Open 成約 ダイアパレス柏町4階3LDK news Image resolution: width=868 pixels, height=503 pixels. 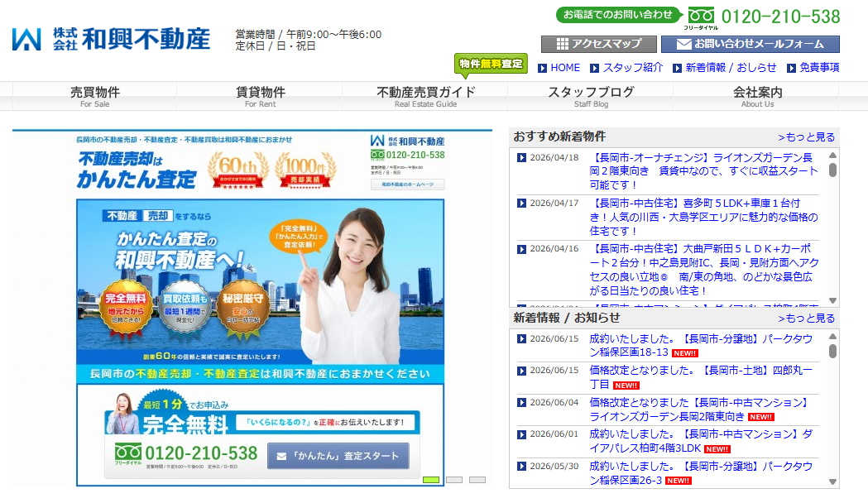click(x=701, y=441)
